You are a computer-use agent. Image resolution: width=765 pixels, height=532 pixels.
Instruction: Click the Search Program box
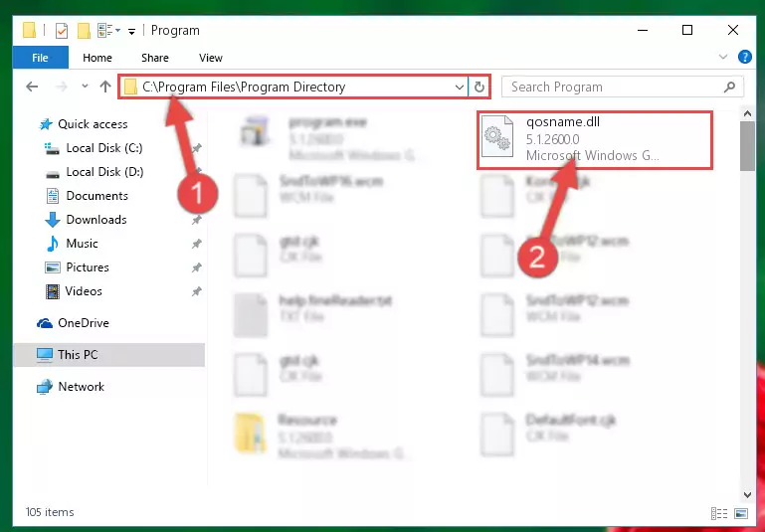pyautogui.click(x=622, y=87)
